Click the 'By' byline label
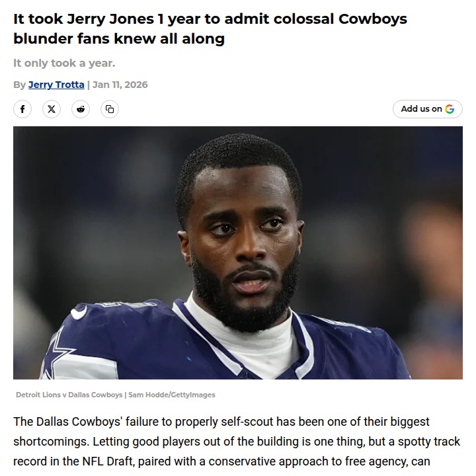Viewport: 476px width, 476px height. tap(19, 85)
